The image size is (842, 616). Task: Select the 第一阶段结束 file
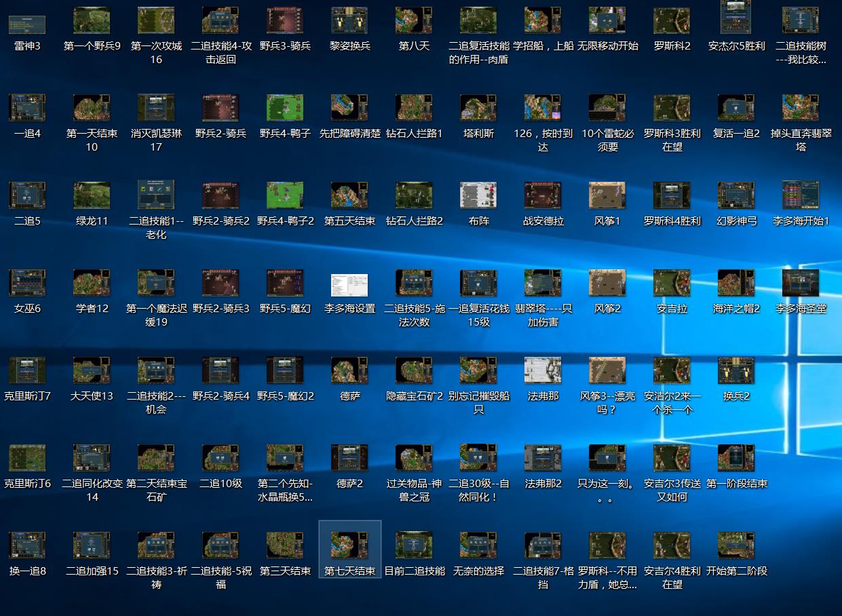pos(736,459)
